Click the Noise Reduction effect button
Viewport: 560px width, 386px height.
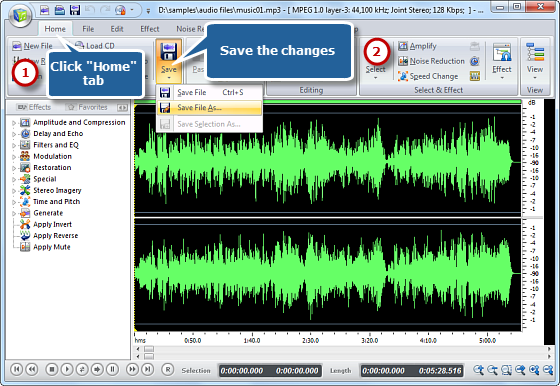click(431, 61)
